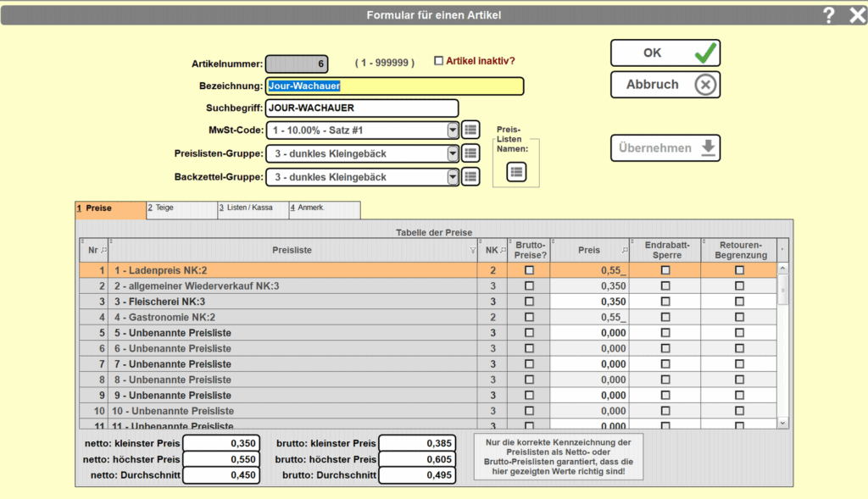The height and width of the screenshot is (499, 868).
Task: Select row 7 - Unbenannte Preisliste
Action: 428,364
